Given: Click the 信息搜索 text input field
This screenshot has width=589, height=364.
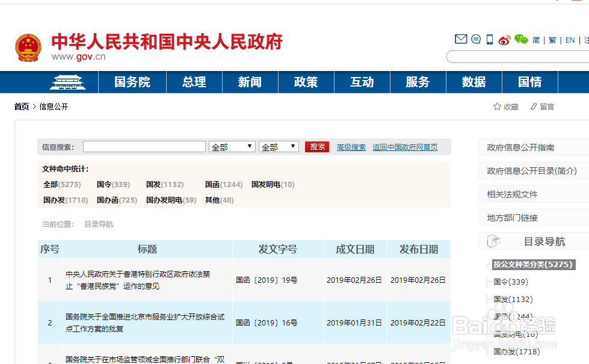Looking at the screenshot, I should click(x=144, y=146).
